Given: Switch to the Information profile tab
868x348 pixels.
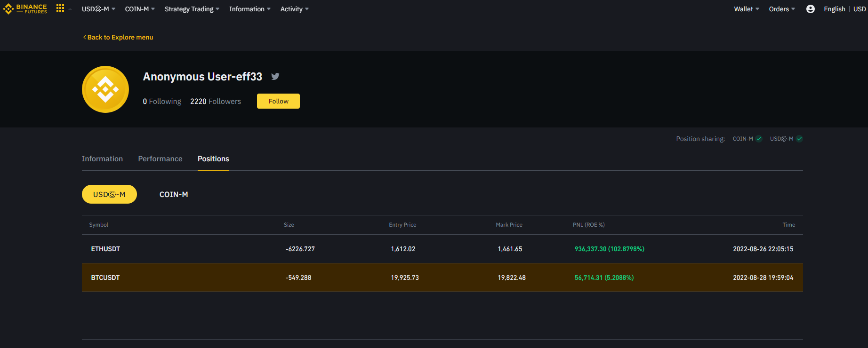Looking at the screenshot, I should click(102, 159).
